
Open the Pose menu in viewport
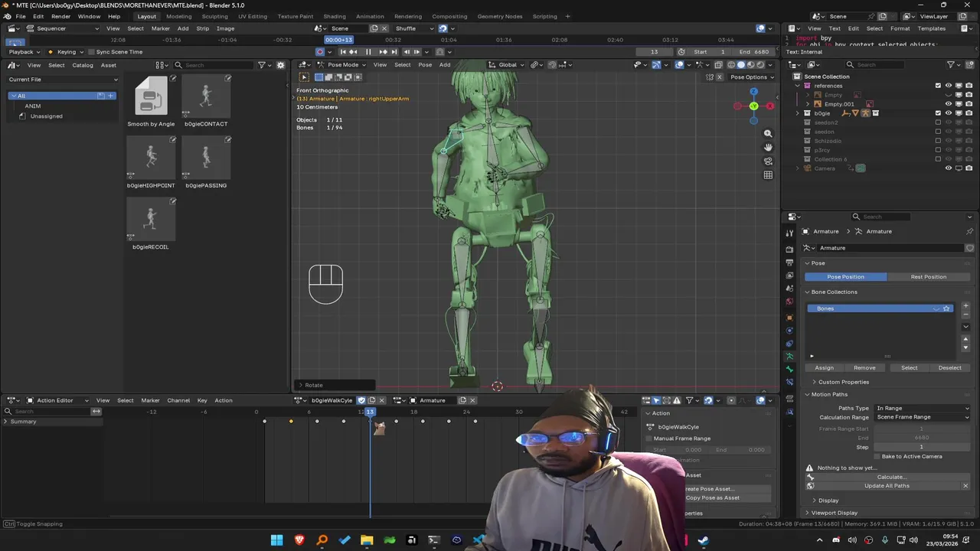tap(425, 65)
